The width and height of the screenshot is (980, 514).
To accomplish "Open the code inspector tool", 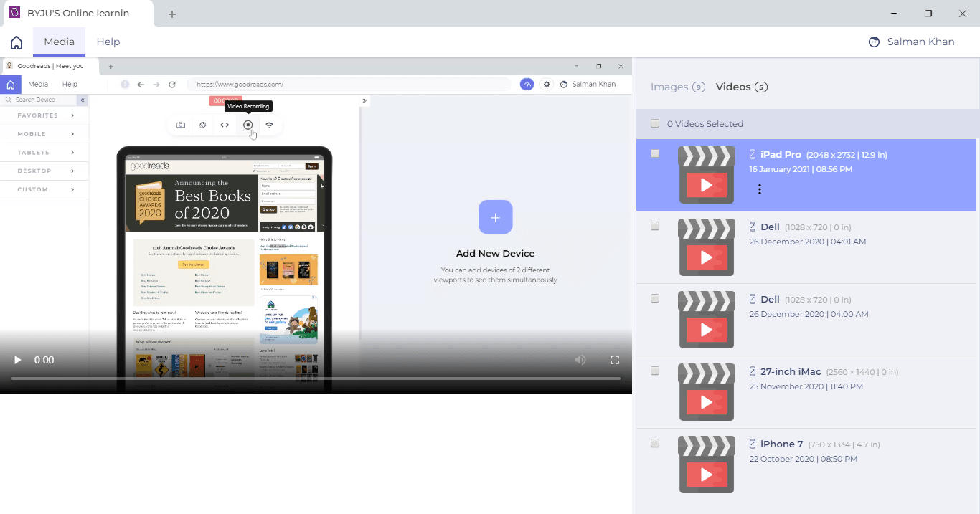I will coord(225,125).
